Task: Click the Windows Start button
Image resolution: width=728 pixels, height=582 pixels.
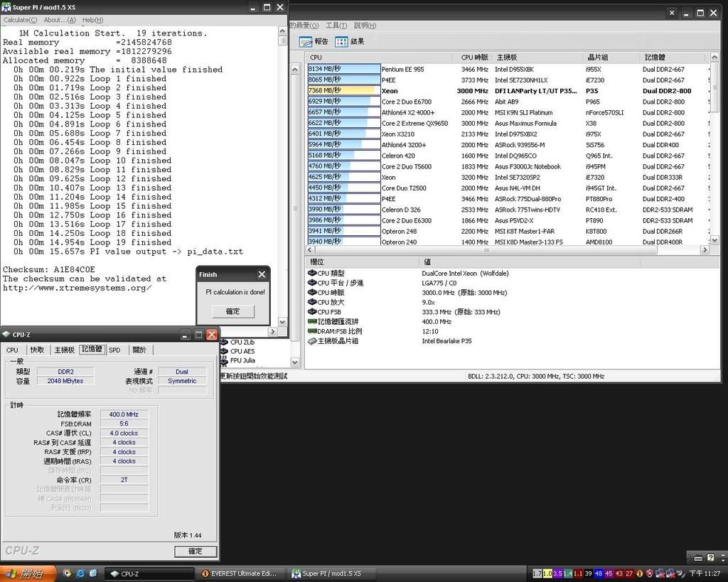Action: point(28,573)
